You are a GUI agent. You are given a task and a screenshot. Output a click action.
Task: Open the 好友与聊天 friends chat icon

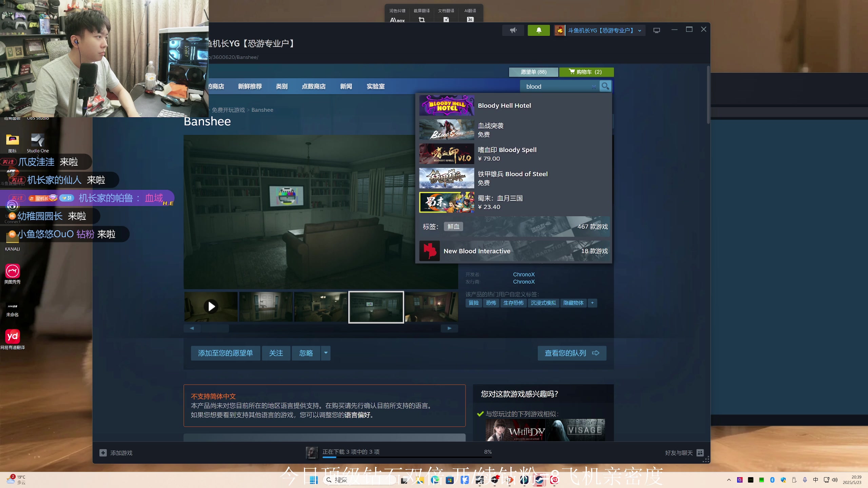700,453
